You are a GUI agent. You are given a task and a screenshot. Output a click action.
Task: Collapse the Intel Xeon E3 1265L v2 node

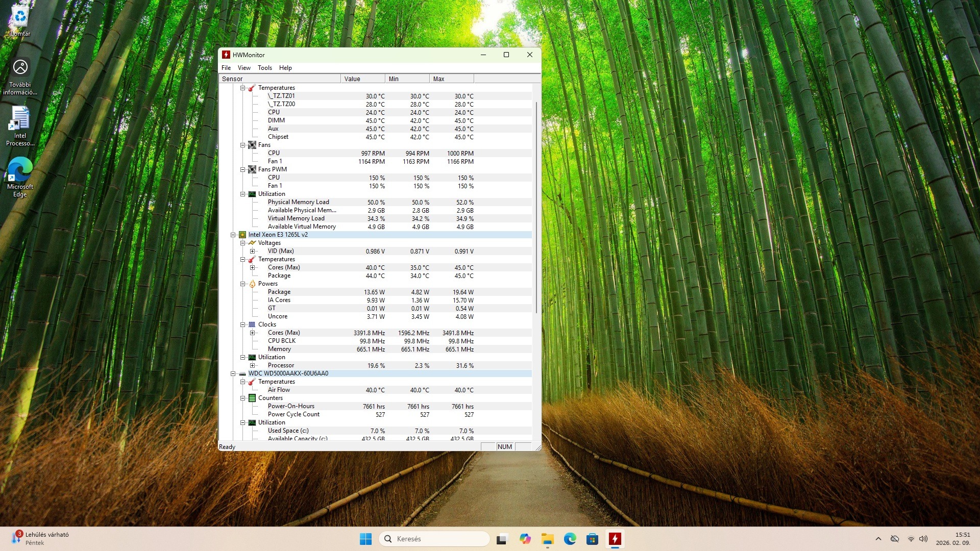tap(233, 235)
